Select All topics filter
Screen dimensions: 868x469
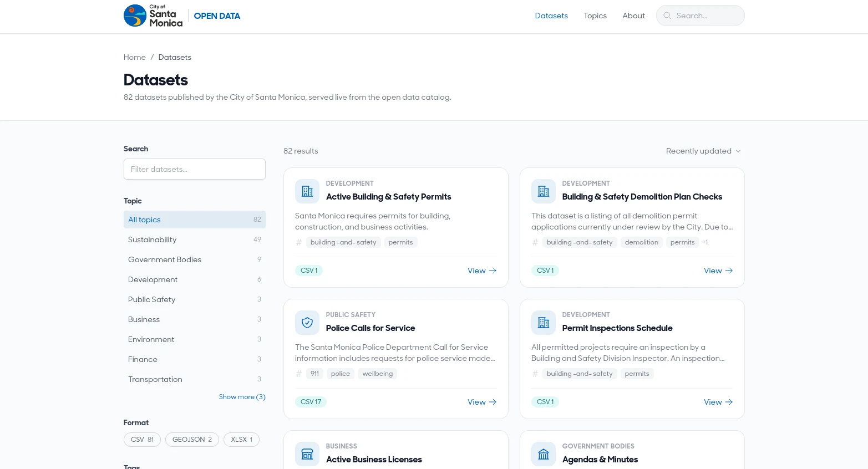pyautogui.click(x=195, y=220)
